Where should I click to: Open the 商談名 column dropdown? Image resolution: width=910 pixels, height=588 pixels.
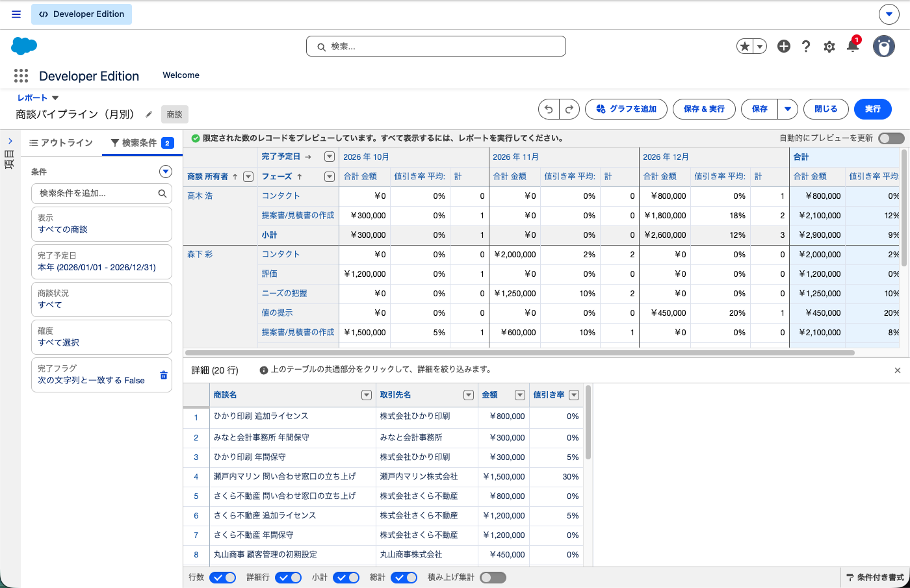(x=367, y=395)
